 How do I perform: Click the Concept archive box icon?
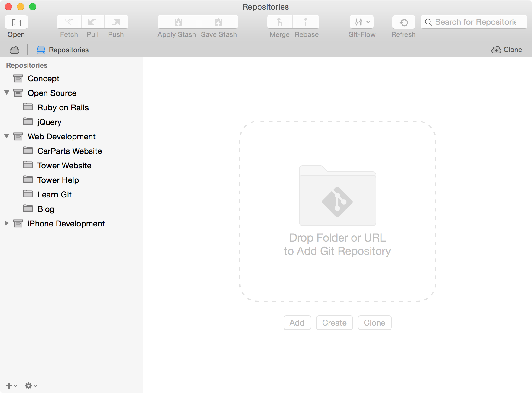point(18,78)
